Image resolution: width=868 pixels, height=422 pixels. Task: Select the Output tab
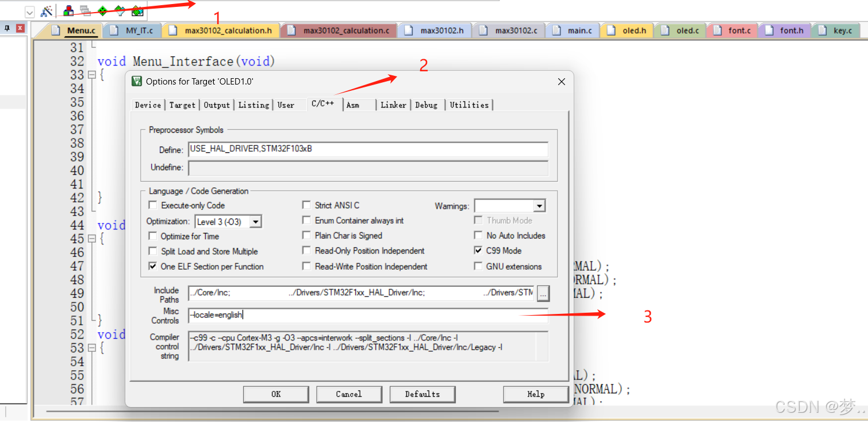(x=217, y=105)
